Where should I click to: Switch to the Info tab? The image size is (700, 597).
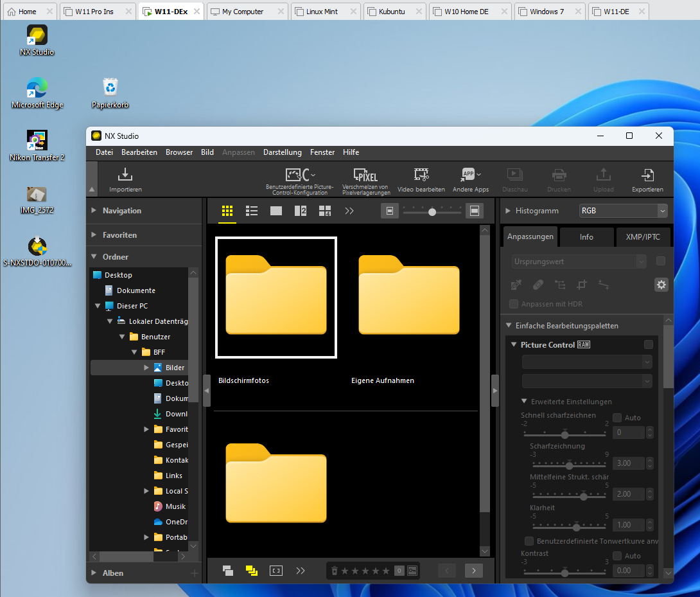(586, 237)
